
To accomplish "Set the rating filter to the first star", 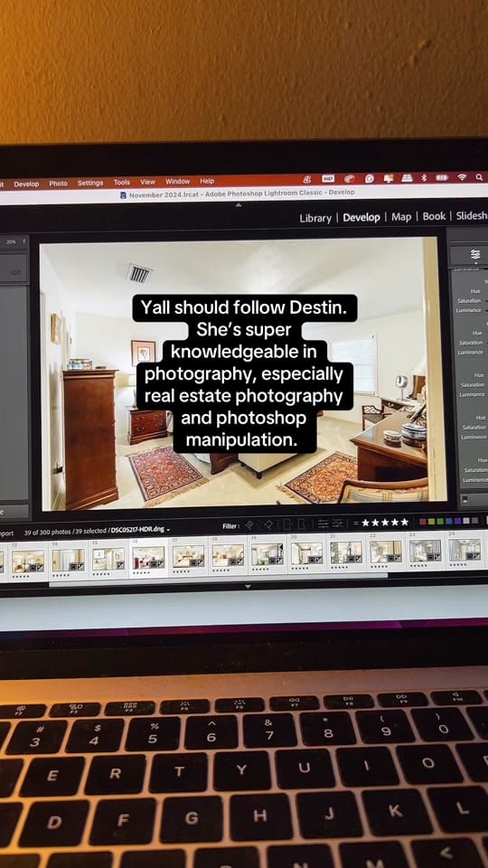I will [365, 522].
